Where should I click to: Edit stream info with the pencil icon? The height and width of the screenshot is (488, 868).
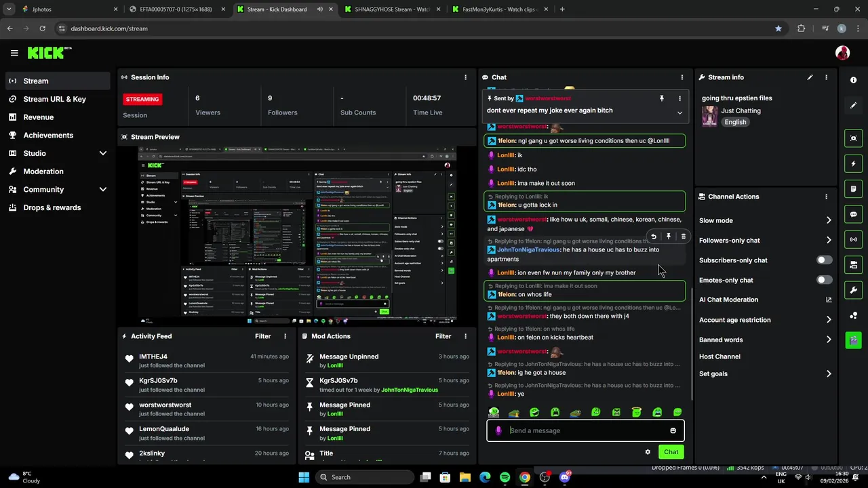(x=810, y=77)
